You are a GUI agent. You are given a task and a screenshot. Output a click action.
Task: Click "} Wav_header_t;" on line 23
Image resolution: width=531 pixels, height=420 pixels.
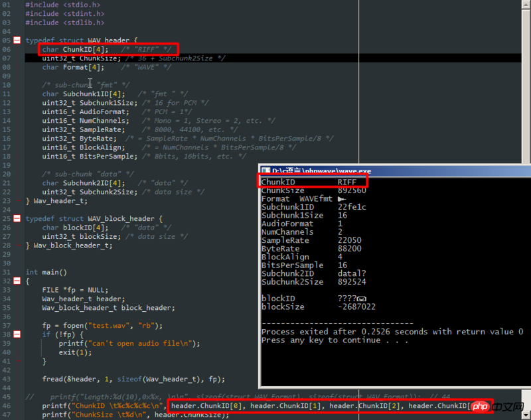(x=56, y=201)
